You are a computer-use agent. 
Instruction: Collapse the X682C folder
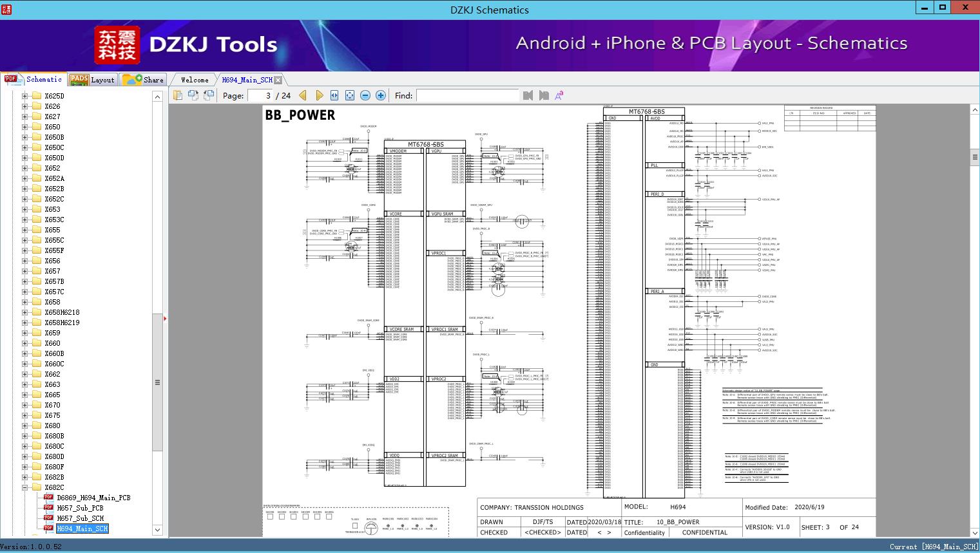point(25,487)
